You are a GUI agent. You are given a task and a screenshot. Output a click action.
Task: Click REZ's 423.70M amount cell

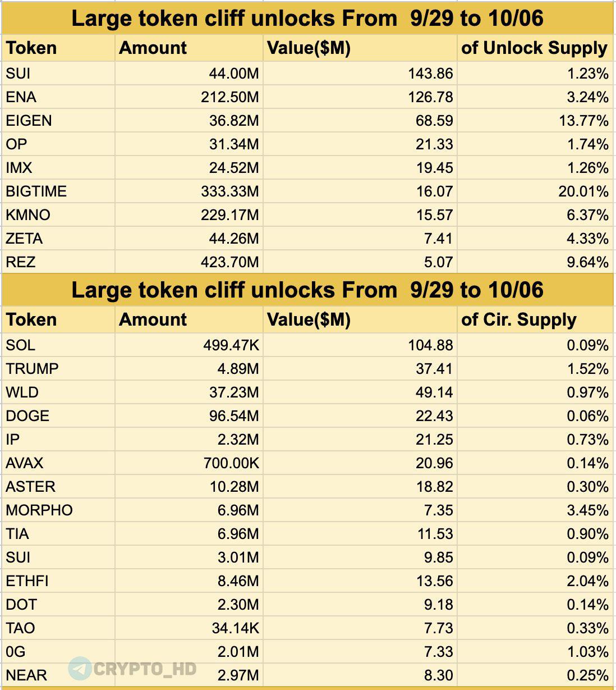pyautogui.click(x=230, y=262)
